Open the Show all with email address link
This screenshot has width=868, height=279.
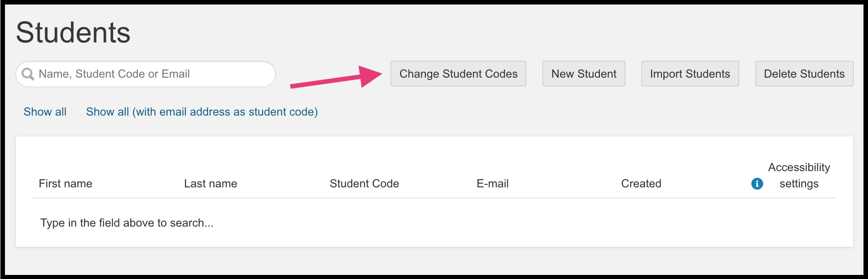tap(202, 112)
